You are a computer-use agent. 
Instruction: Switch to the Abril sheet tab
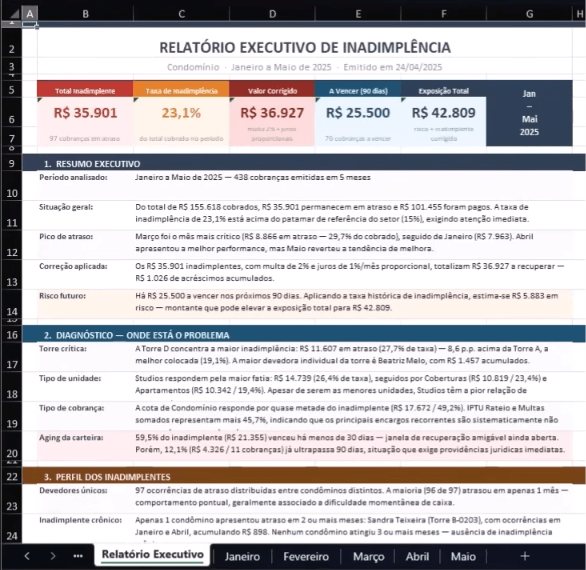[x=417, y=557]
